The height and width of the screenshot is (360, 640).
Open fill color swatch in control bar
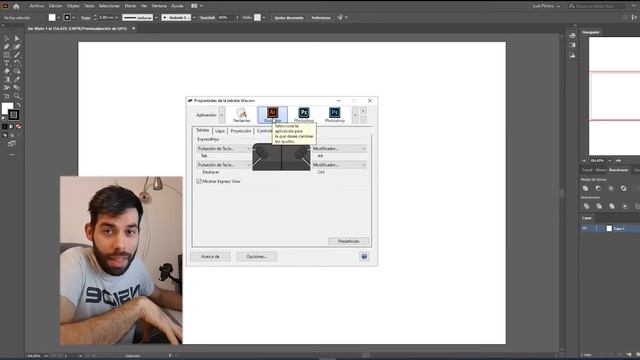(x=52, y=18)
